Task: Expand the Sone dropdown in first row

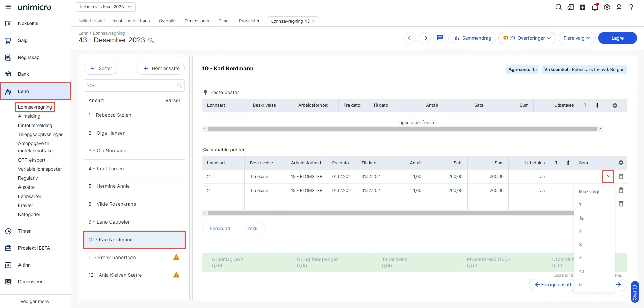Action: 608,176
